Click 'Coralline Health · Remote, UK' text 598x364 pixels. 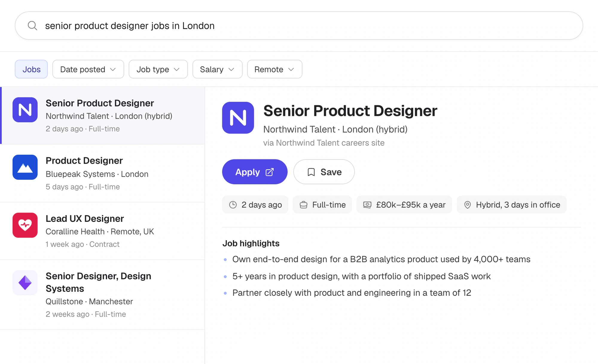100,231
